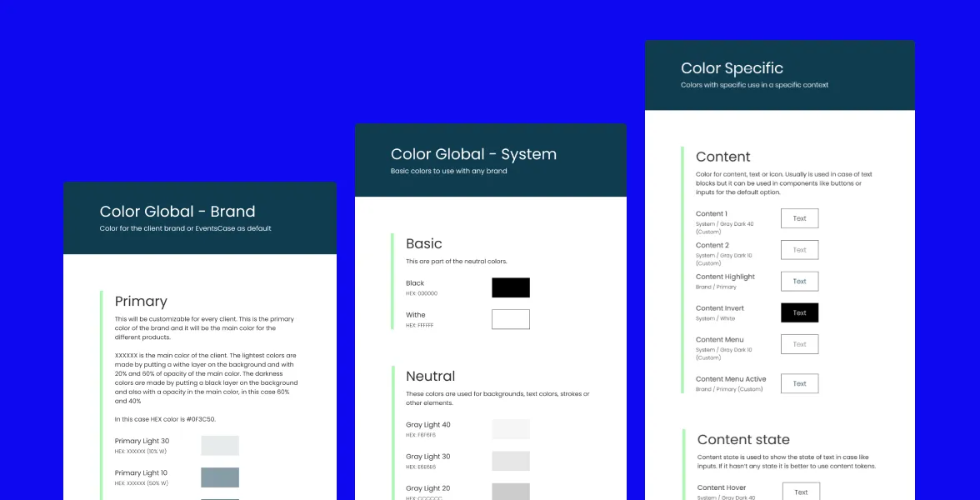Click the Content Menu Active Text box
Image resolution: width=980 pixels, height=500 pixels.
(x=799, y=383)
